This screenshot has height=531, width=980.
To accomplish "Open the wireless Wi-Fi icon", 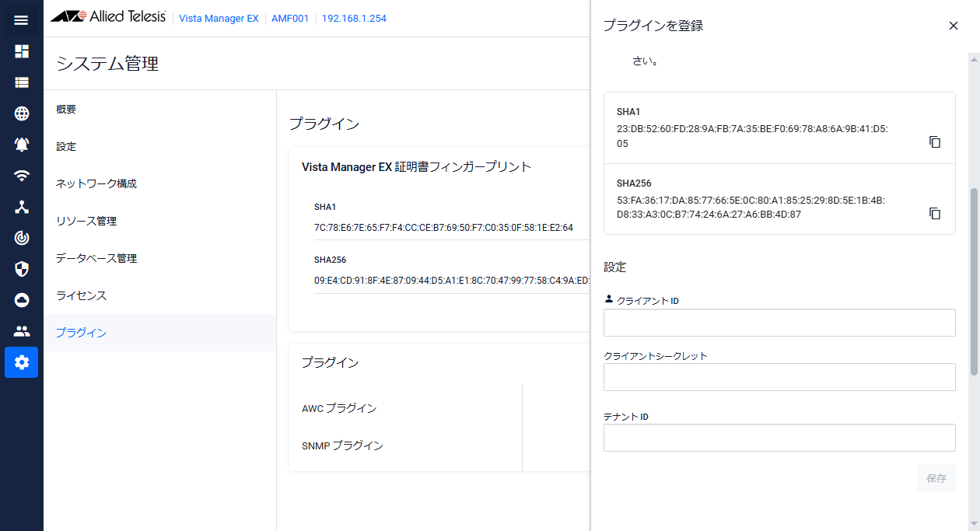I will coord(22,176).
